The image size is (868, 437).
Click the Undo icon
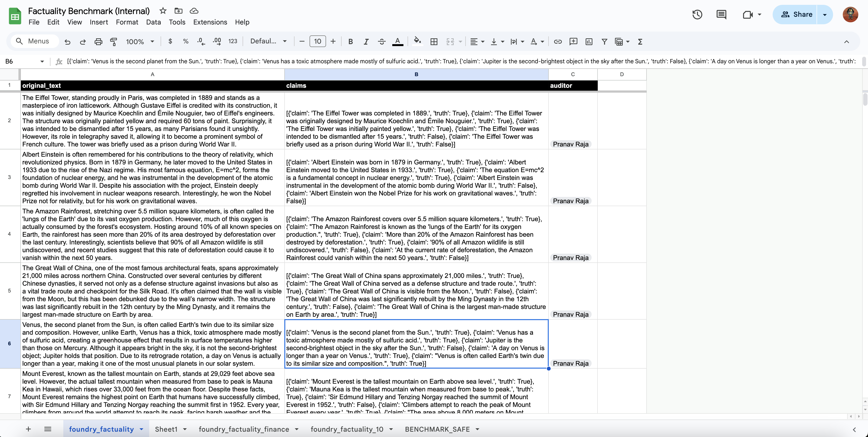[67, 41]
